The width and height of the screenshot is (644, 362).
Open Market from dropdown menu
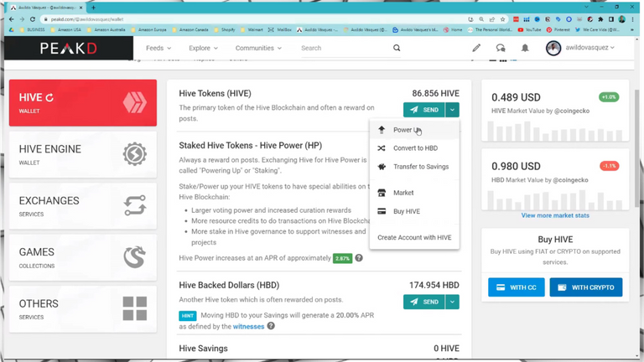414,193
